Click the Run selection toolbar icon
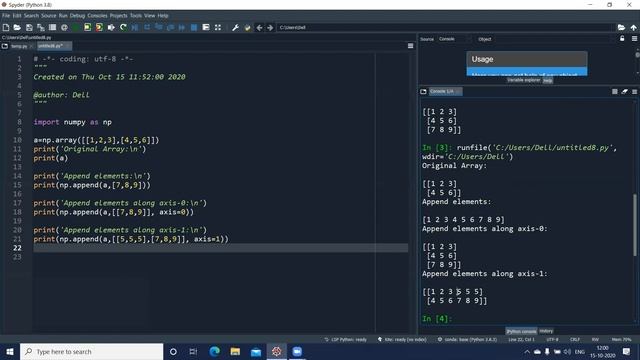 [111, 27]
